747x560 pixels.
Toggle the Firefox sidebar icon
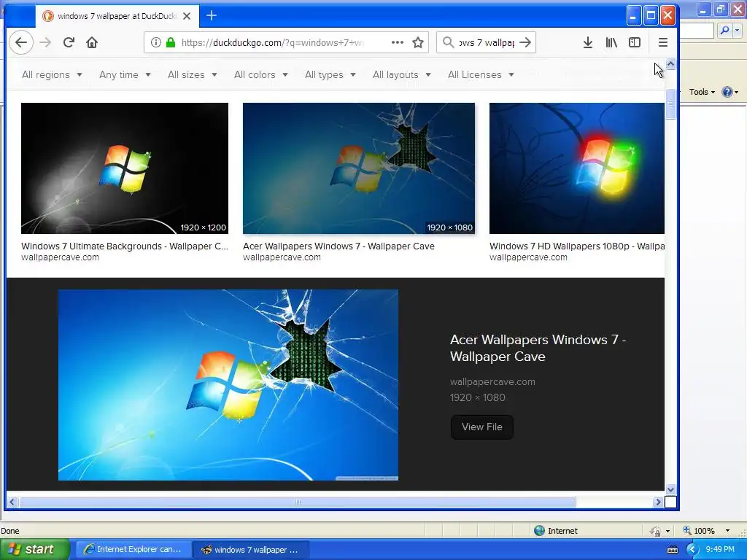tap(635, 42)
